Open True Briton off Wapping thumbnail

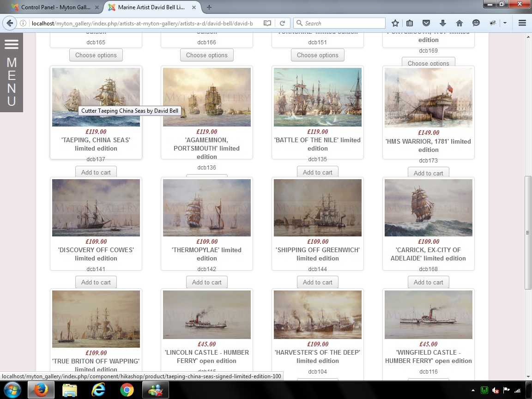click(x=96, y=319)
